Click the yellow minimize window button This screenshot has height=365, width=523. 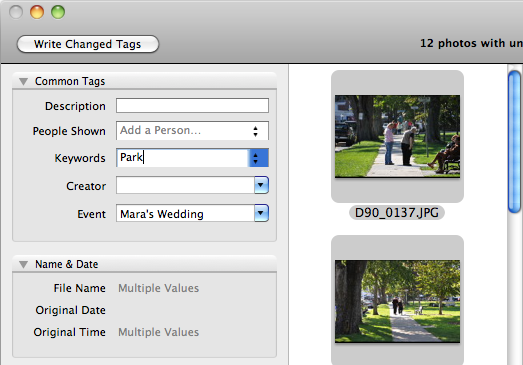[37, 12]
